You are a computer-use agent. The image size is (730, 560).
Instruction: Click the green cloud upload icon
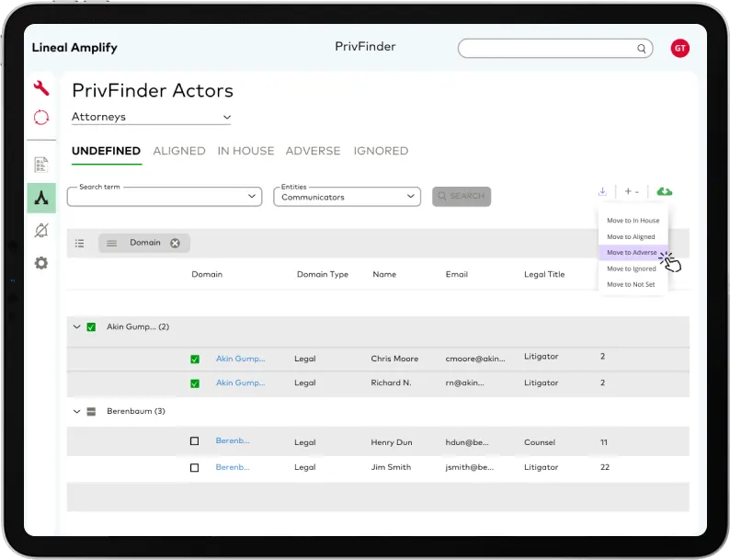tap(664, 191)
